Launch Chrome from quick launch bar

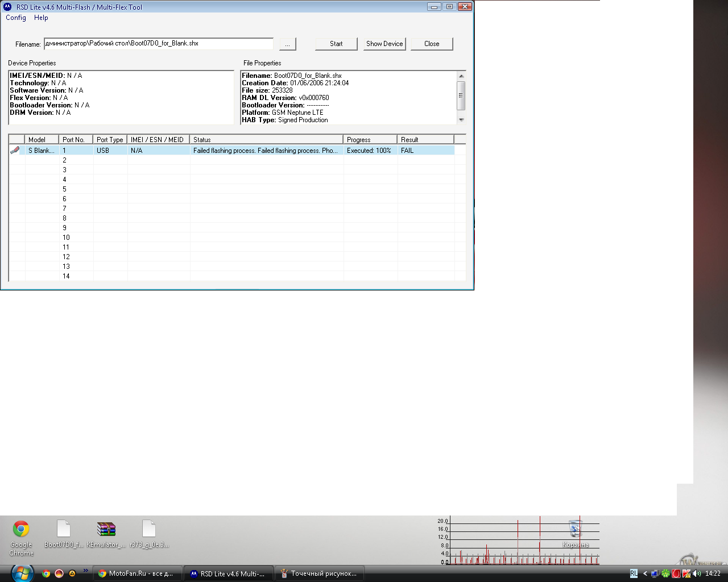(46, 573)
